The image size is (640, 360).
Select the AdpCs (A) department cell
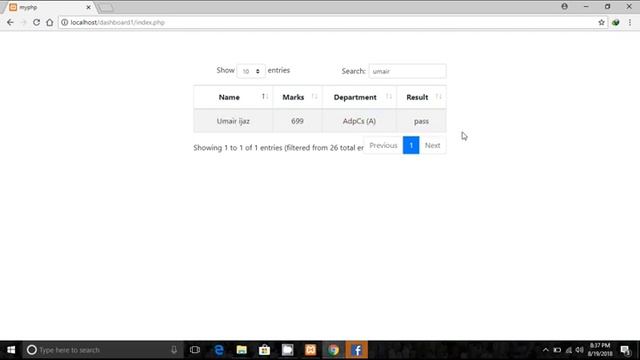click(359, 121)
